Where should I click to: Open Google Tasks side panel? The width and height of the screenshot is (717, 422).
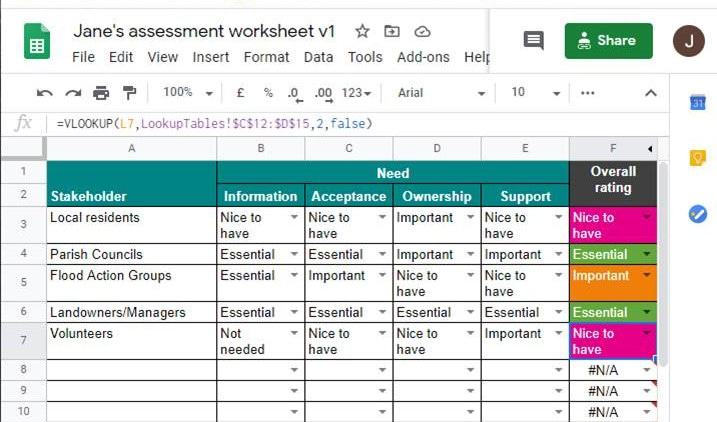click(x=698, y=213)
